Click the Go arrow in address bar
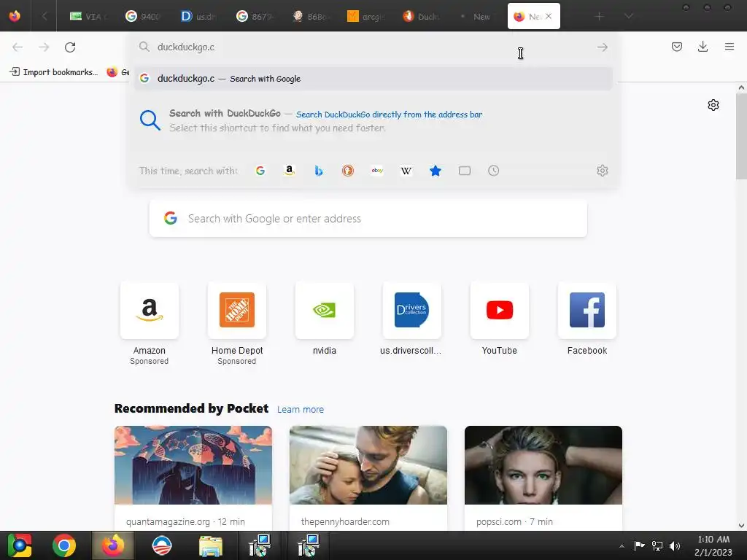Image resolution: width=747 pixels, height=560 pixels. pos(602,47)
